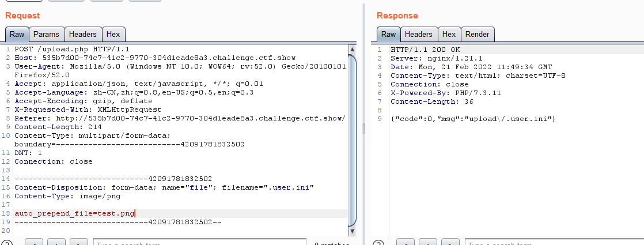644x245 pixels.
Task: Click the response pane next match button
Action: click(x=450, y=242)
